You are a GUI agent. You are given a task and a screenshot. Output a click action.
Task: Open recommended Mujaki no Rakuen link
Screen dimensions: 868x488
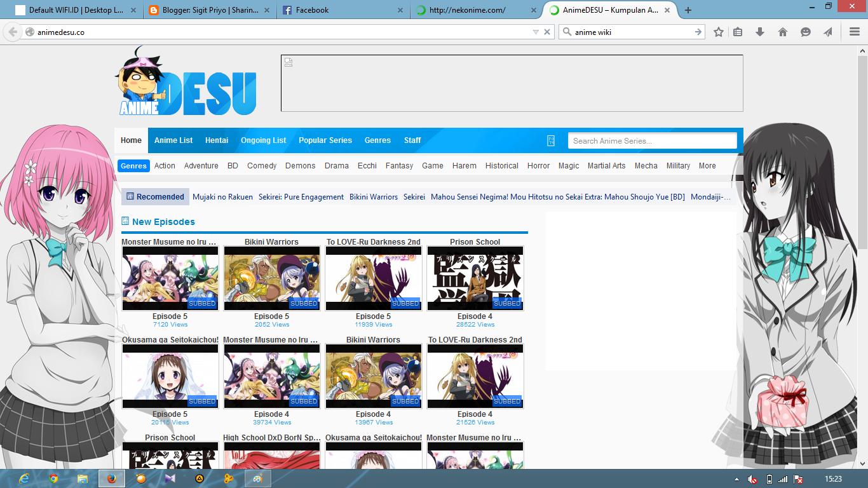point(222,197)
